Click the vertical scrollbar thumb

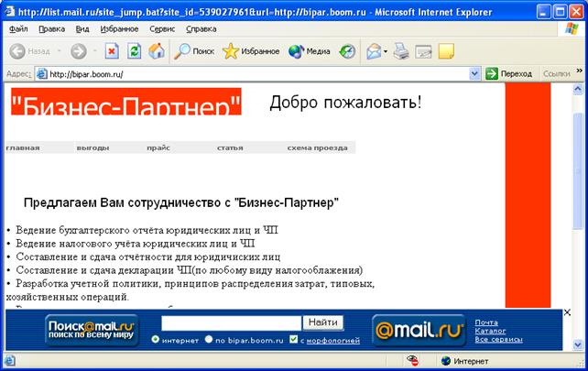(x=578, y=170)
